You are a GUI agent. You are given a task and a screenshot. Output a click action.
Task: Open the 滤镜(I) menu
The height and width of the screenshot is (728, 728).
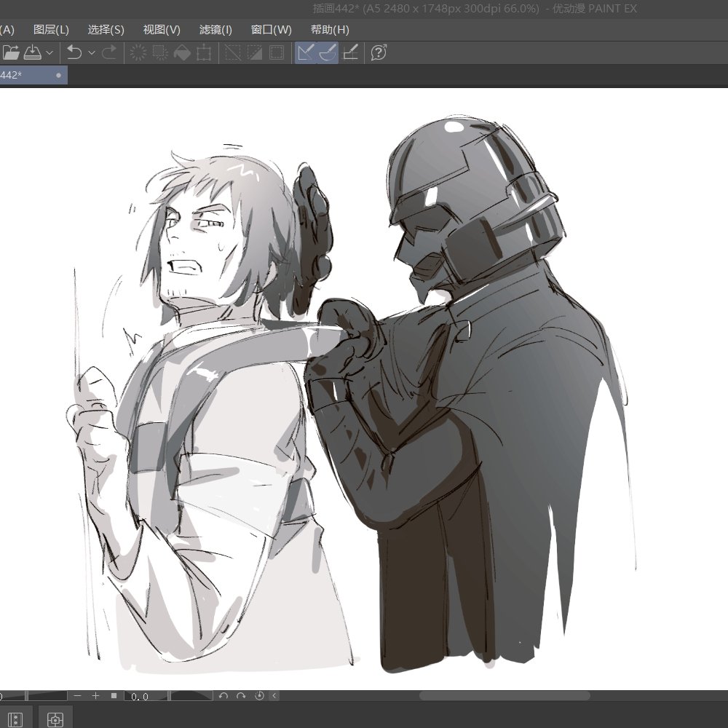[x=215, y=30]
